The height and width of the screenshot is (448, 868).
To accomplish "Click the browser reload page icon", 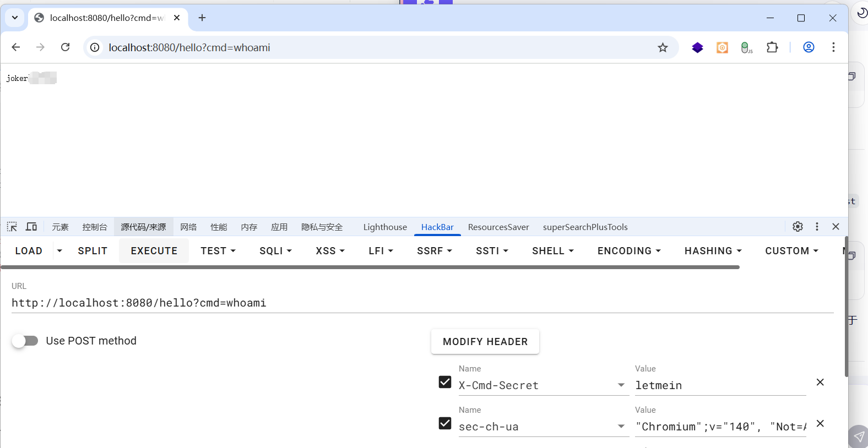I will (x=65, y=47).
